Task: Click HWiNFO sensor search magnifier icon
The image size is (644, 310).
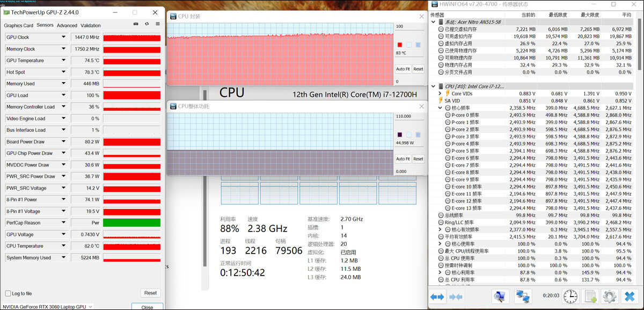Action: 500,296
